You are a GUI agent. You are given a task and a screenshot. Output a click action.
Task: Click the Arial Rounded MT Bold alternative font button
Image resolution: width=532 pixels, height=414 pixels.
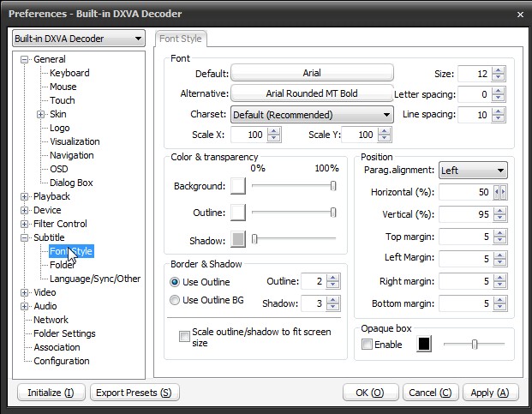tap(312, 93)
